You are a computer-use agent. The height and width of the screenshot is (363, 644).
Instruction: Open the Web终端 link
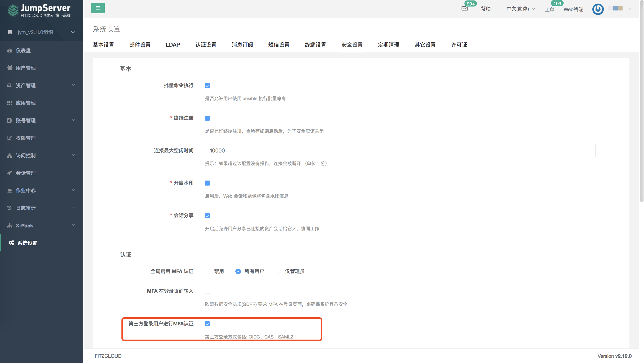573,10
